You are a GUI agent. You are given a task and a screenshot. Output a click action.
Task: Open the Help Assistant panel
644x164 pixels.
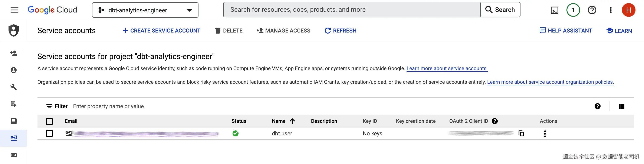pos(565,31)
